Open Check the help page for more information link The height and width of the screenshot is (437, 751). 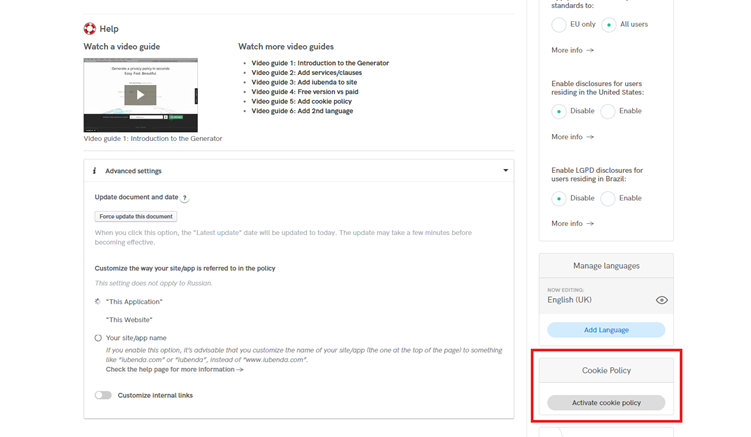(x=174, y=369)
